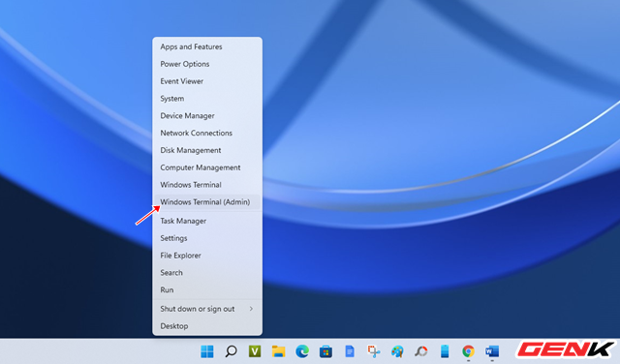Choose Desktop at the menu bottom

(207, 326)
